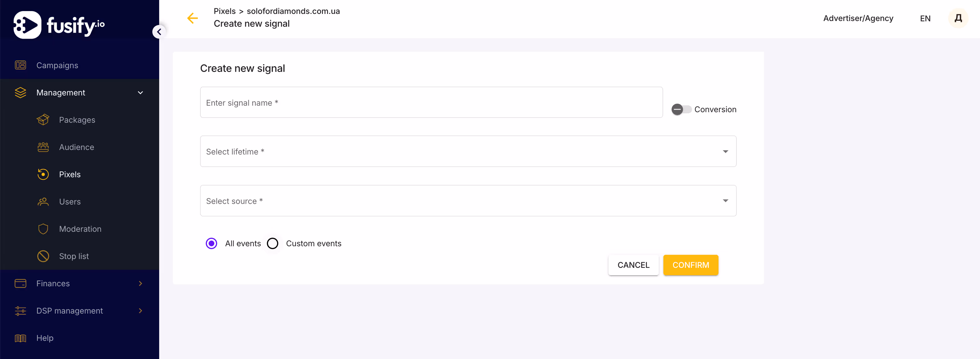Click the Moderation shield icon
This screenshot has height=359, width=980.
click(43, 229)
